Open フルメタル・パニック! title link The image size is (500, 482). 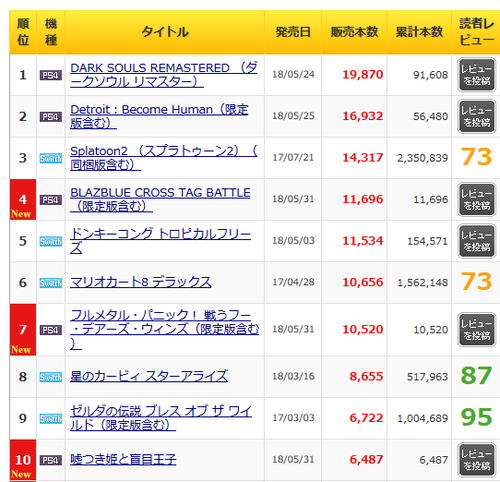(x=165, y=329)
